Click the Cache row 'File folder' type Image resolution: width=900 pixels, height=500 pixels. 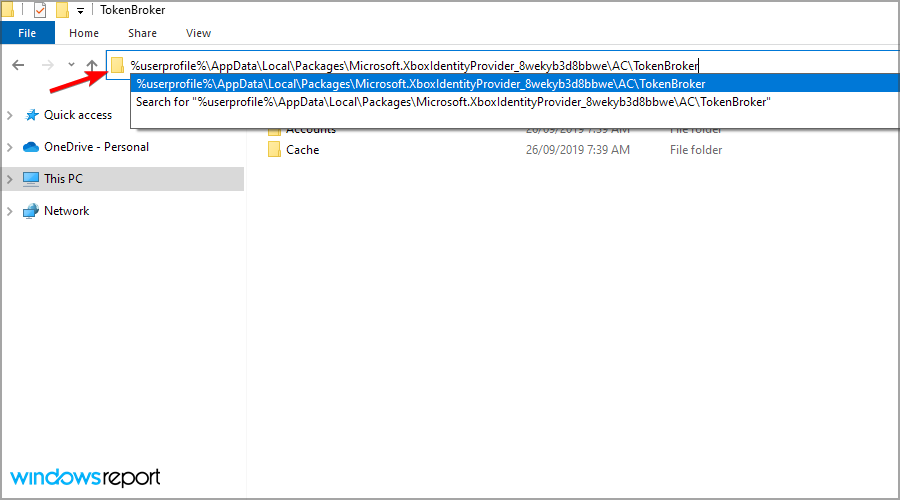(696, 150)
